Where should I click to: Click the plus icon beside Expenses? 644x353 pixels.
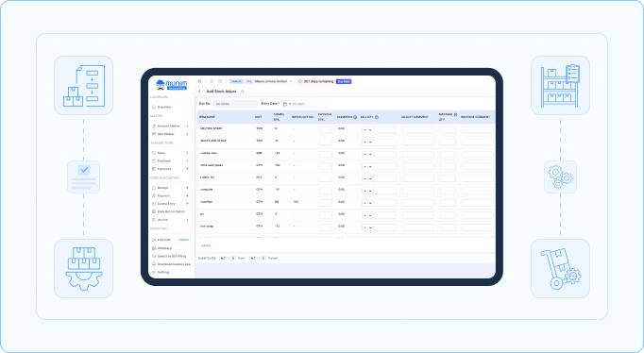(187, 169)
